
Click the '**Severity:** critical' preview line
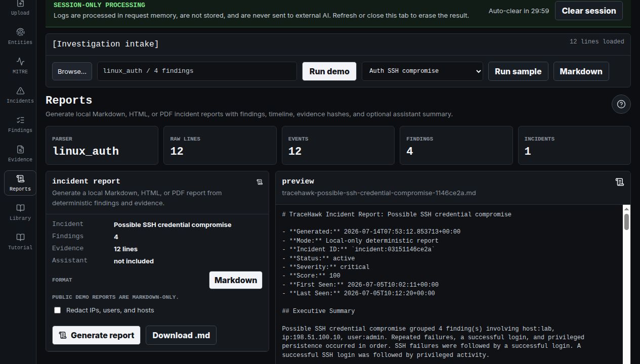[x=325, y=267]
